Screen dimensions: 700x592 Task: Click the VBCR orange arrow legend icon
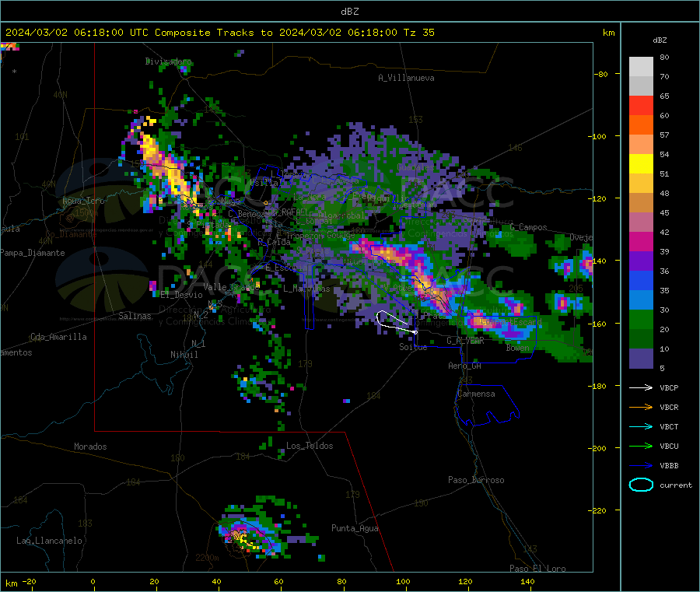tap(641, 407)
